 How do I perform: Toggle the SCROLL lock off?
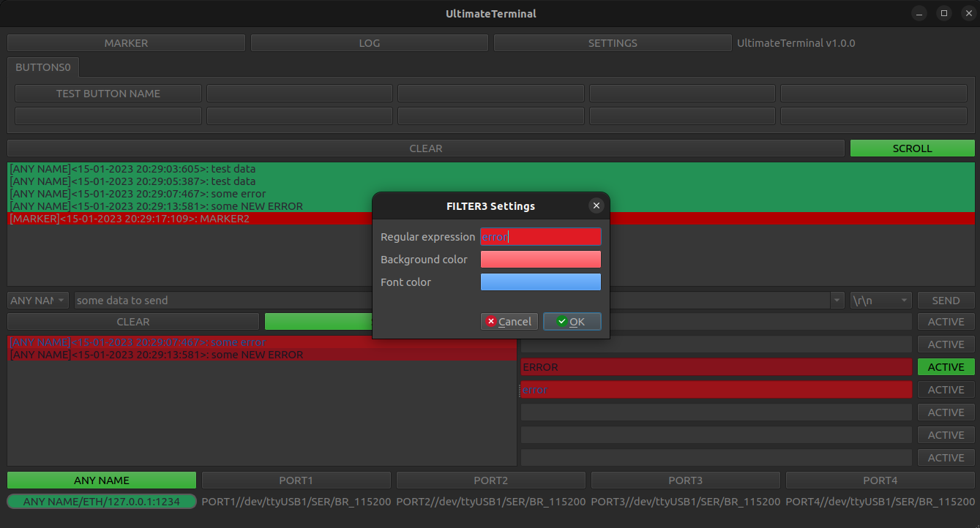[x=912, y=148]
